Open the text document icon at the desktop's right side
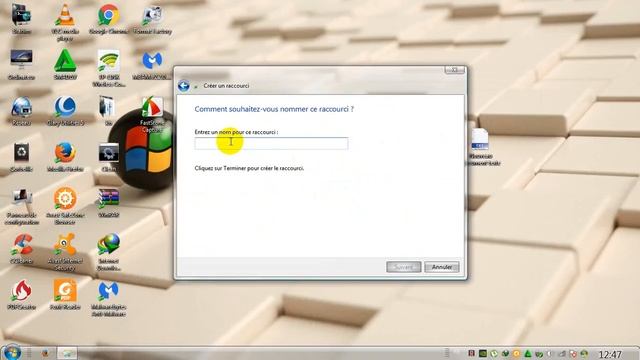 pos(480,147)
